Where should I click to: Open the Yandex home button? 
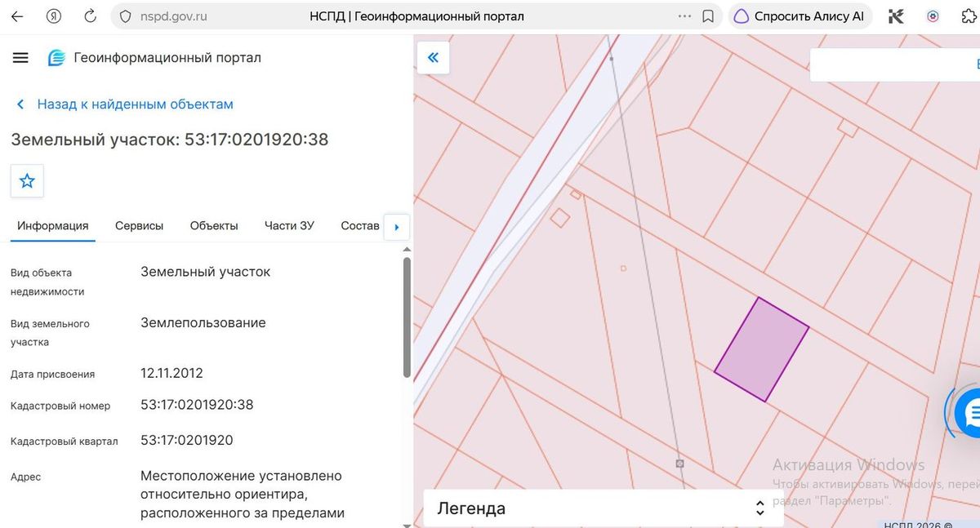click(x=54, y=16)
